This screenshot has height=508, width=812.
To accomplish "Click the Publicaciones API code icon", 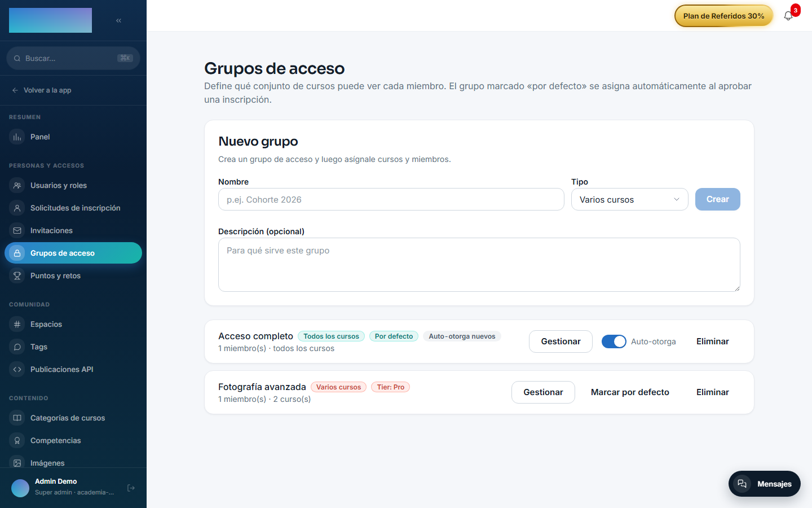I will (17, 369).
